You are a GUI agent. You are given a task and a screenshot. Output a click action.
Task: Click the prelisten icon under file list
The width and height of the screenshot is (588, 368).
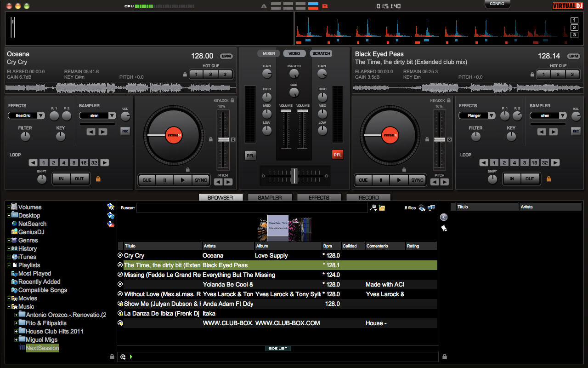123,356
